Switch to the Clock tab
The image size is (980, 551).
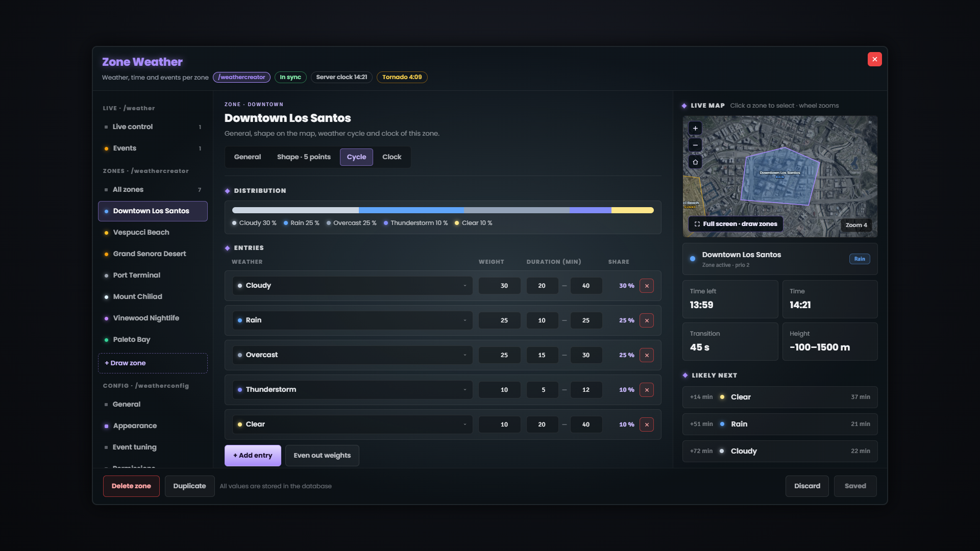(391, 157)
